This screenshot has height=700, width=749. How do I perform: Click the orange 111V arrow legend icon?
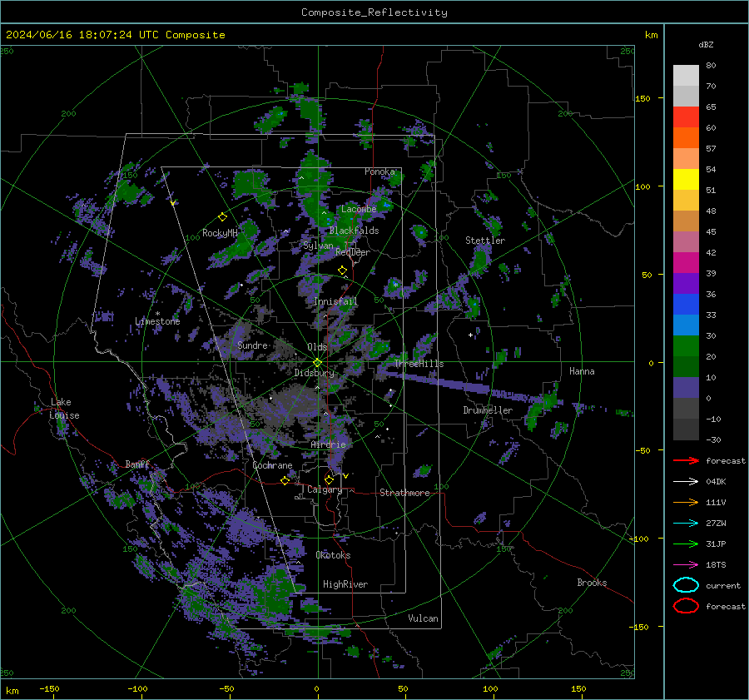click(x=686, y=502)
